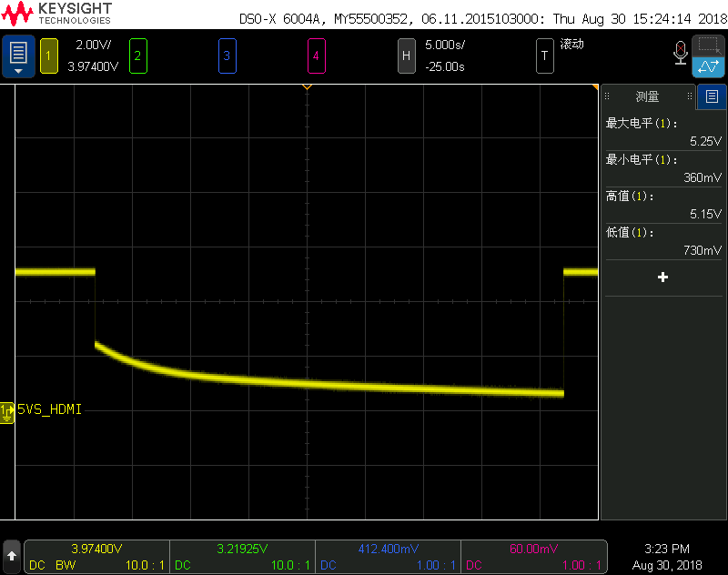Click the -25.00s delay value
The height and width of the screenshot is (575, 728).
click(x=445, y=66)
